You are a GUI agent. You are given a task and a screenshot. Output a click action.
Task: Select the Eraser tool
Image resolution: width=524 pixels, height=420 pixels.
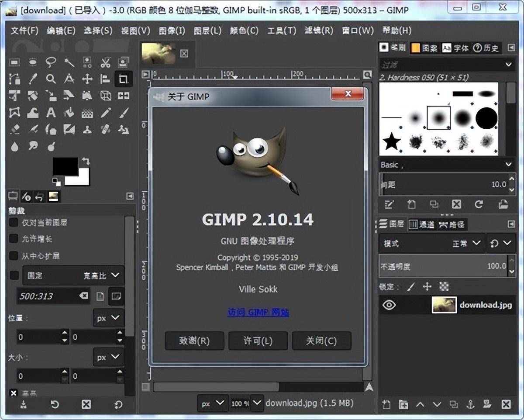click(x=15, y=129)
